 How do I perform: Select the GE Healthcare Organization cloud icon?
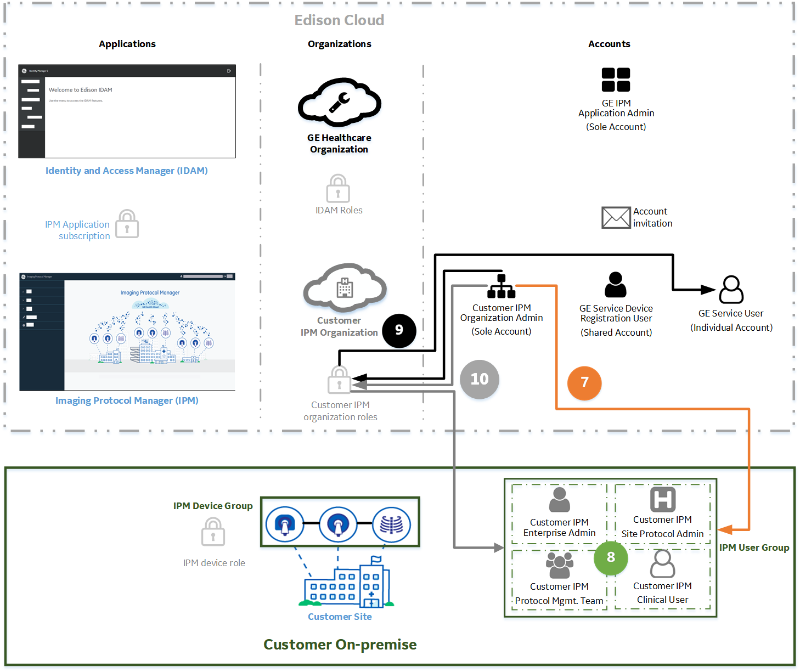[339, 103]
